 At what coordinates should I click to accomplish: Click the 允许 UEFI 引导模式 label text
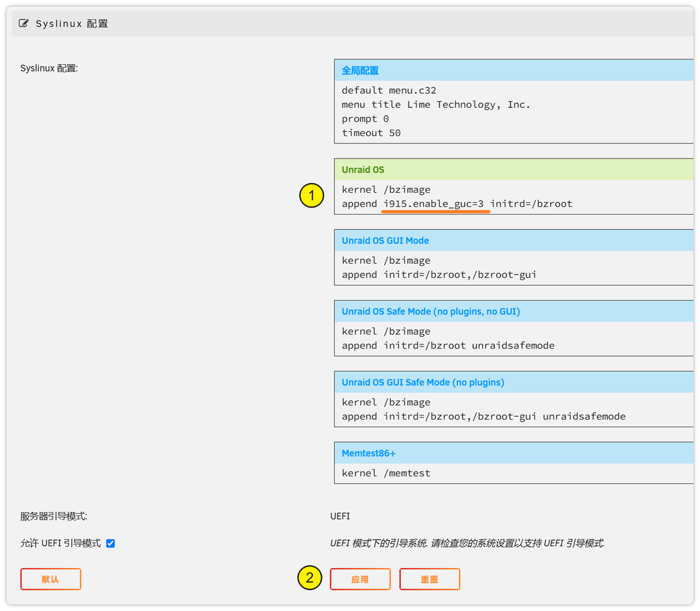point(61,543)
